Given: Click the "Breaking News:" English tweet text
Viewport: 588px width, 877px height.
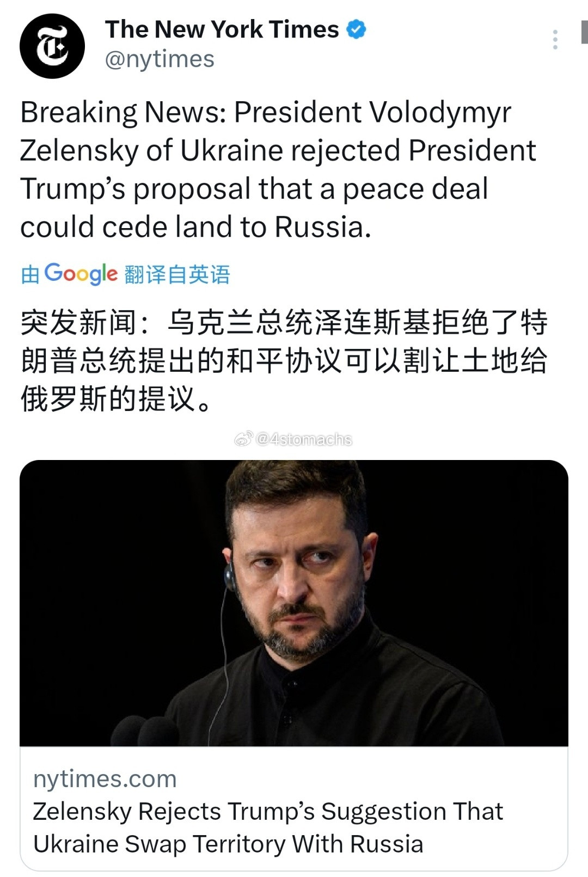Looking at the screenshot, I should click(123, 113).
